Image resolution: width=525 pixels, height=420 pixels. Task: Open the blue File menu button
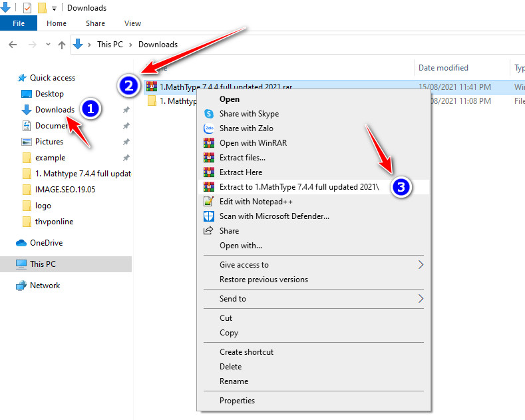tap(19, 23)
